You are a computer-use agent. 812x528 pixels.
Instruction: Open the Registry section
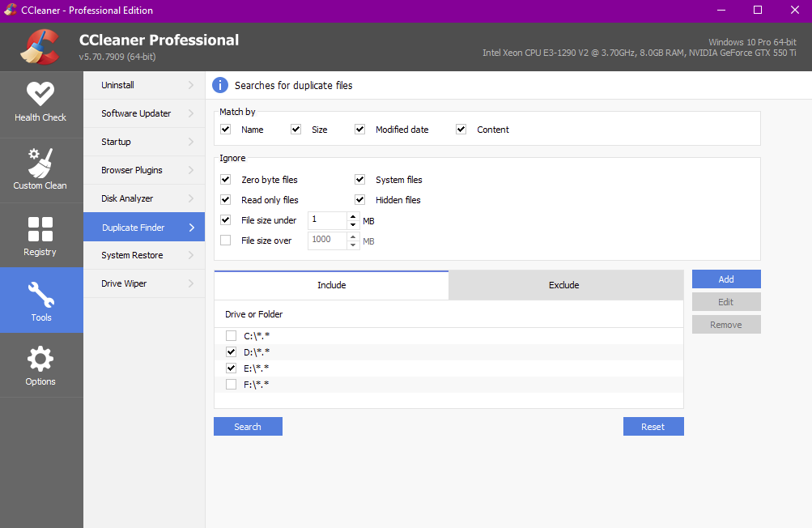pyautogui.click(x=41, y=236)
